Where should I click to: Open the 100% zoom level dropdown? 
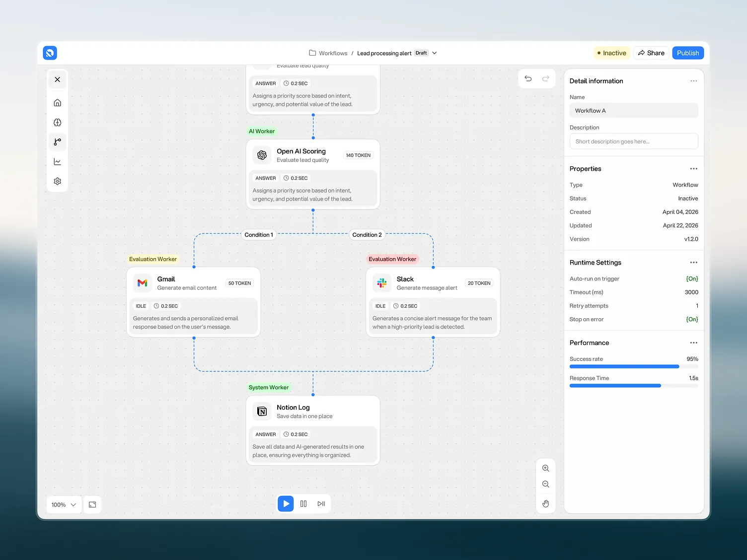[64, 504]
